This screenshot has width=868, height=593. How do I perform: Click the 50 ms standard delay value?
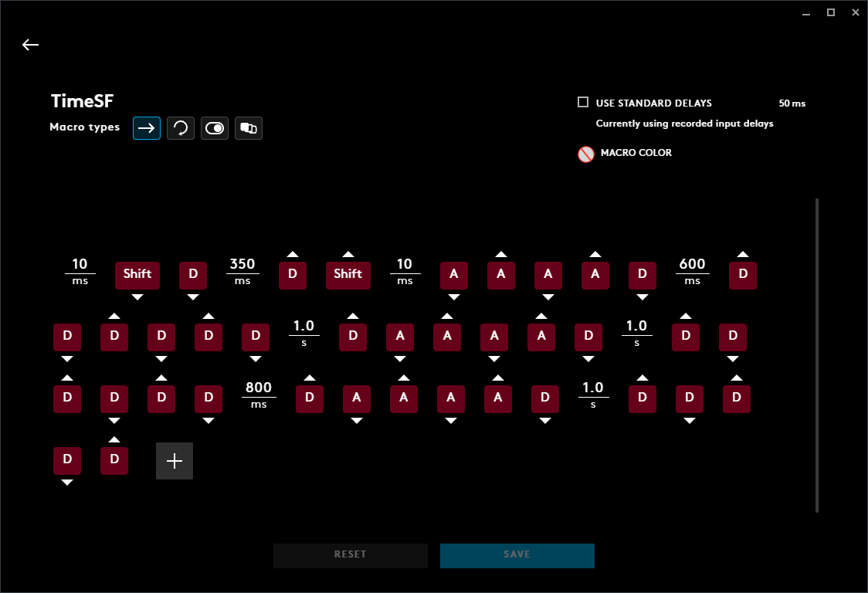(x=792, y=103)
